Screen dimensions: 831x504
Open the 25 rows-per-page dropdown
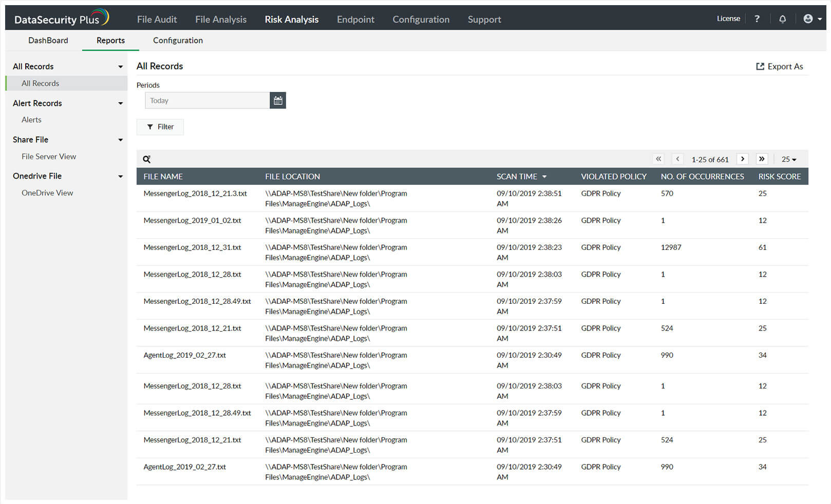point(789,159)
